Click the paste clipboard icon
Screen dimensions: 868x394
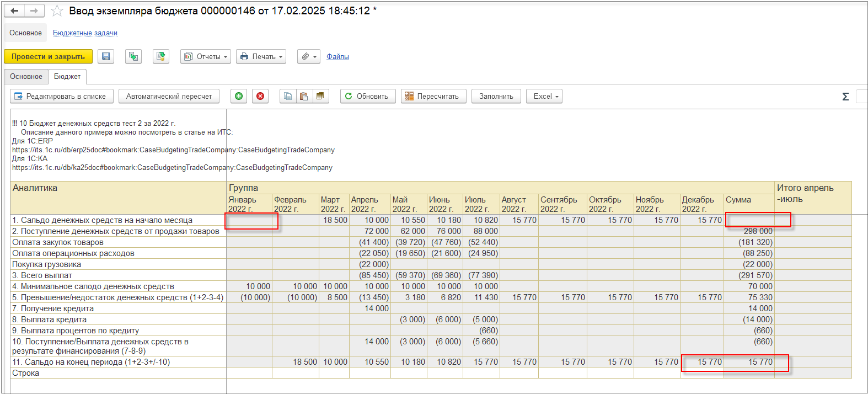pos(303,96)
